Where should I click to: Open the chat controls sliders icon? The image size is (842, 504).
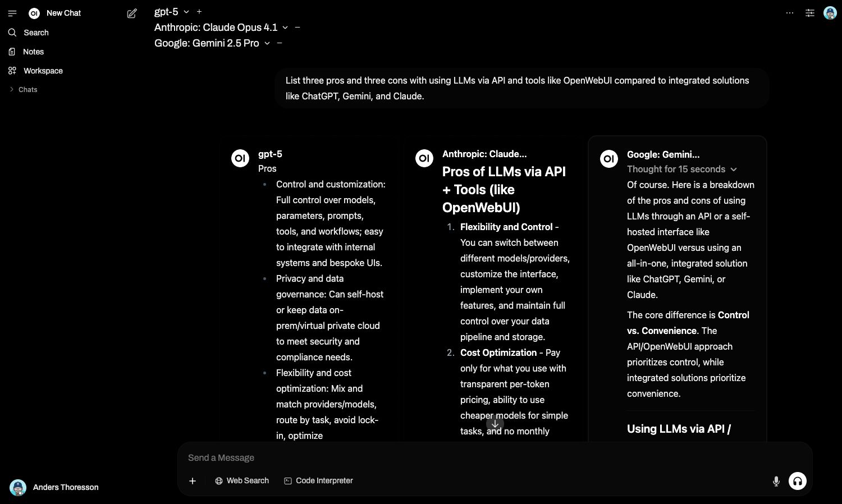[x=810, y=13]
